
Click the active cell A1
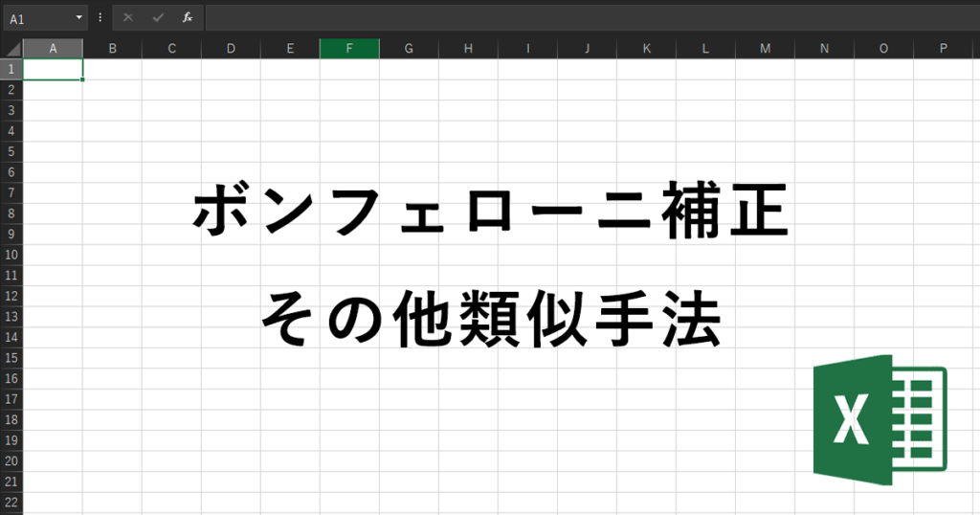(53, 69)
